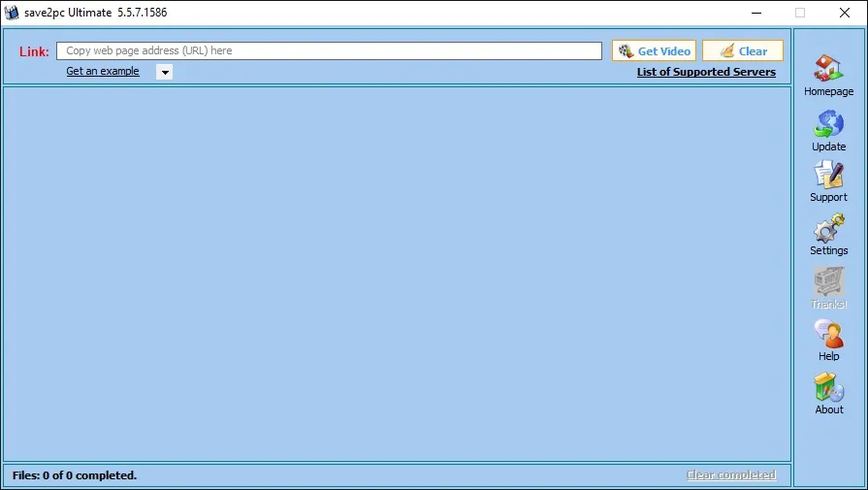Open the Support notepad icon
Image resolution: width=868 pixels, height=490 pixels.
828,175
